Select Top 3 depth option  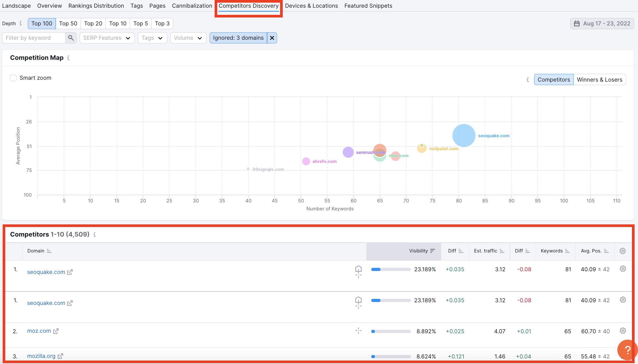(162, 24)
